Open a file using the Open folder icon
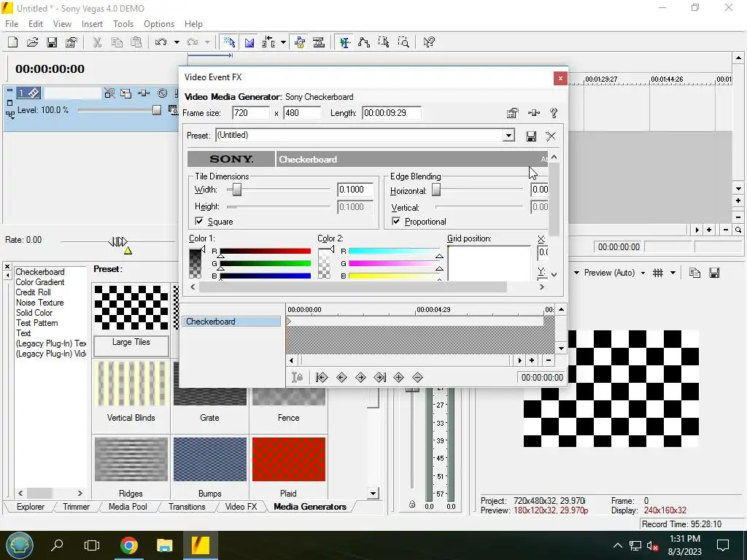This screenshot has width=747, height=560. tap(32, 42)
